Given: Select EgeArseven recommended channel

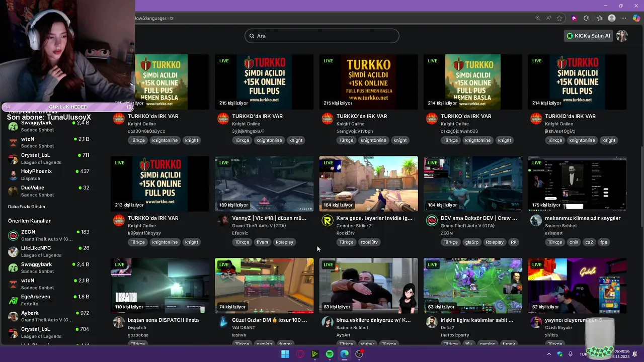Looking at the screenshot, I should 49,300.
